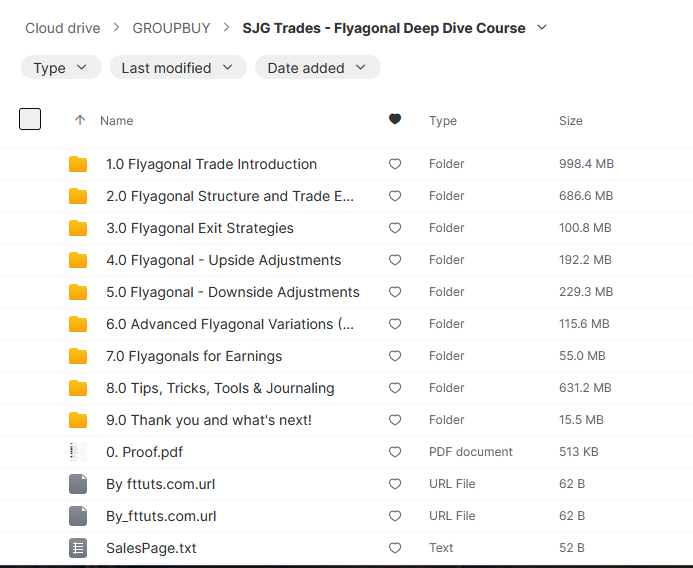Sort the list by Type column header
The height and width of the screenshot is (568, 693).
(443, 120)
